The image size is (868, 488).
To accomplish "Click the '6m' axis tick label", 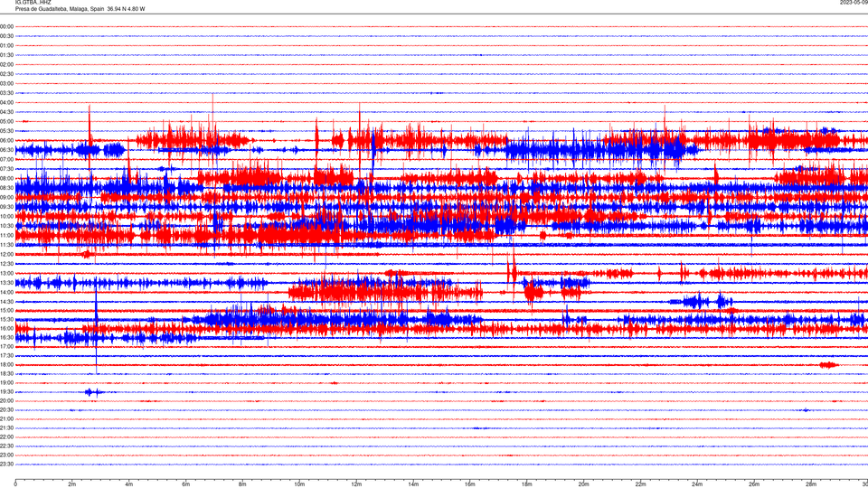I will pyautogui.click(x=186, y=484).
